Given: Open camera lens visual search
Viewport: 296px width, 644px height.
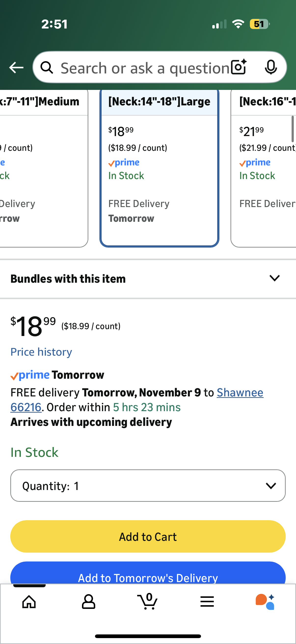Looking at the screenshot, I should coord(239,67).
